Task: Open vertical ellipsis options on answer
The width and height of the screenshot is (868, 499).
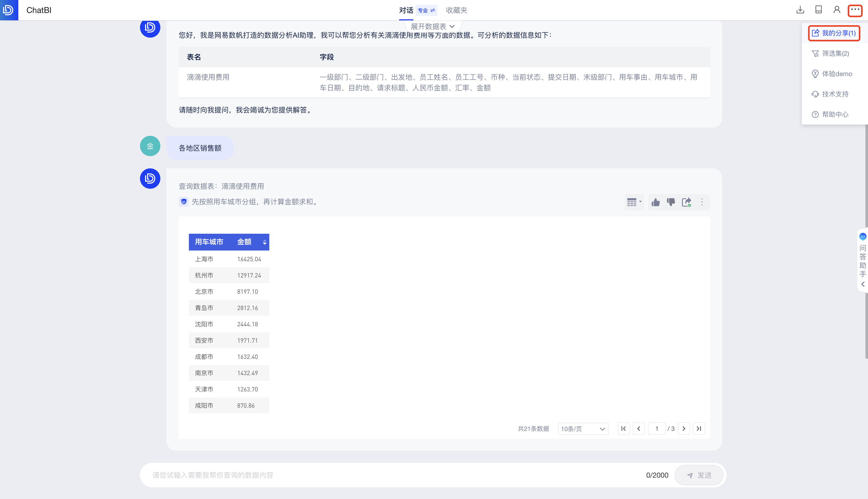Action: [x=702, y=202]
